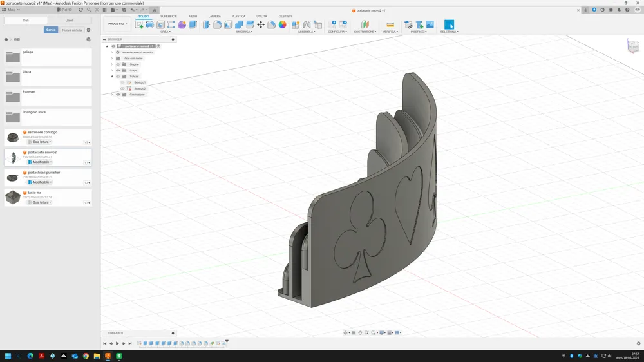
Task: Toggle visibility of Origine folder
Action: click(x=118, y=64)
